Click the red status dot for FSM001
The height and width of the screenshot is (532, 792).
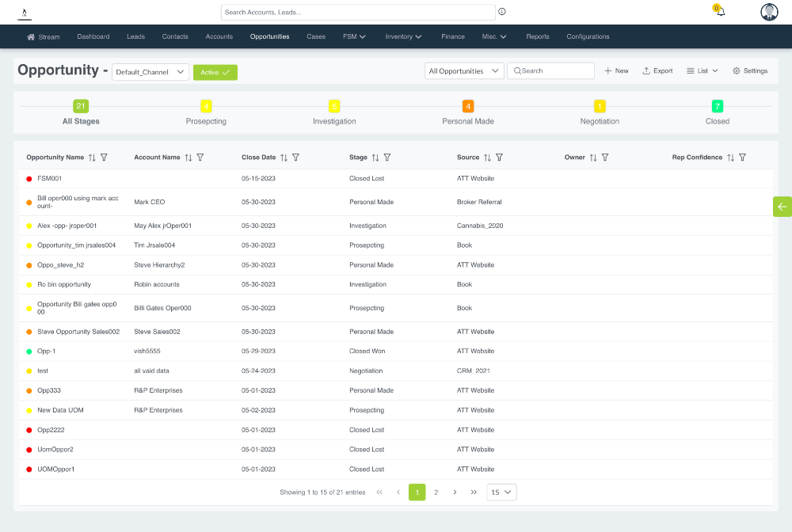[29, 179]
